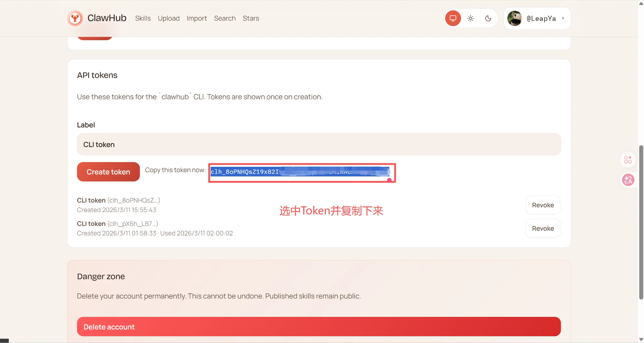Click the highlighted generated token text
644x343 pixels.
click(x=300, y=172)
